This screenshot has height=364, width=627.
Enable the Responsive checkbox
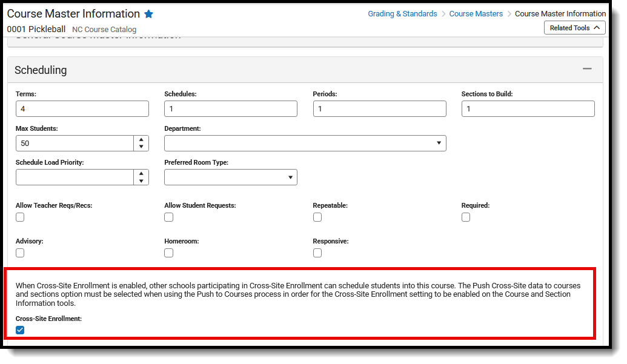pyautogui.click(x=317, y=253)
